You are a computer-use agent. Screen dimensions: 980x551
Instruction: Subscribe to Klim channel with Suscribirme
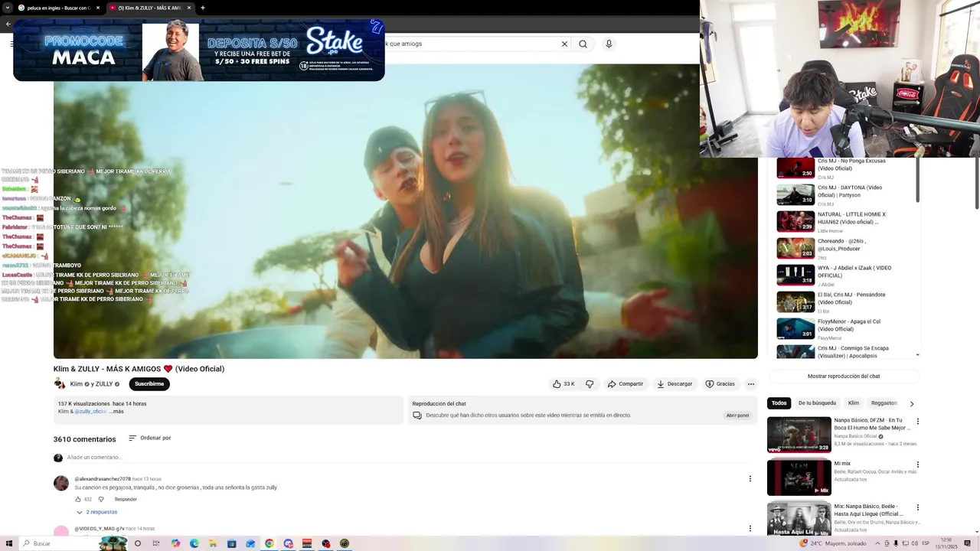pos(149,384)
